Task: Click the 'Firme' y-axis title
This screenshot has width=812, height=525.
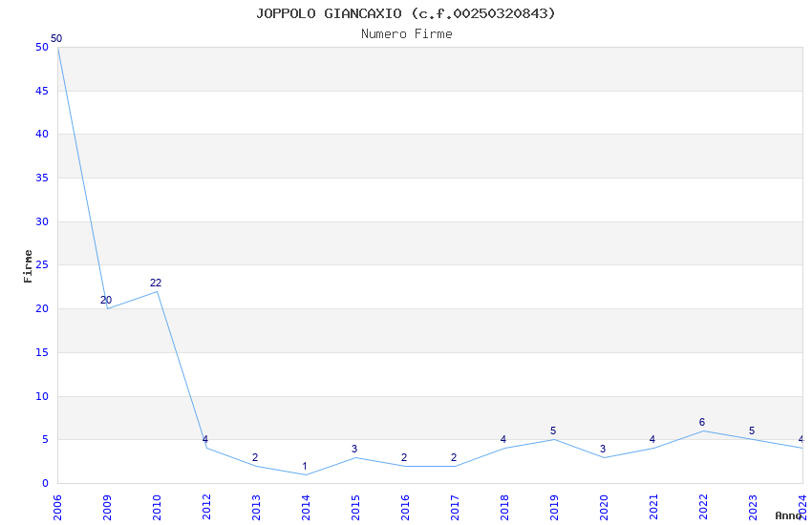Action: [x=29, y=265]
